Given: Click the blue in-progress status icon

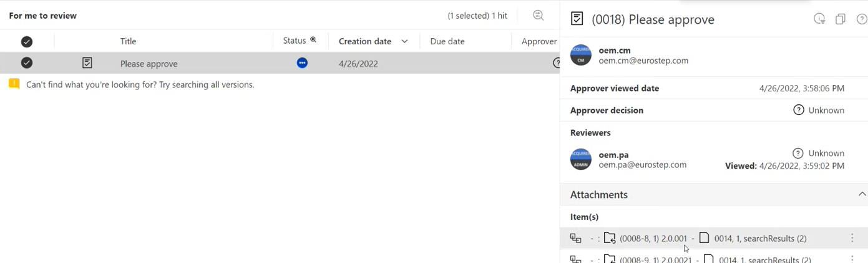Looking at the screenshot, I should (x=302, y=63).
